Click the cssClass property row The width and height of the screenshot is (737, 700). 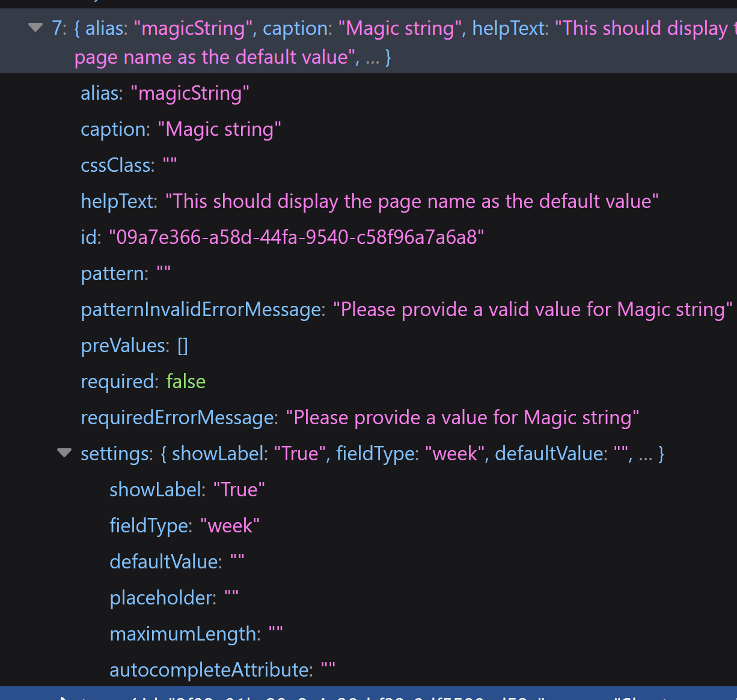tap(129, 165)
